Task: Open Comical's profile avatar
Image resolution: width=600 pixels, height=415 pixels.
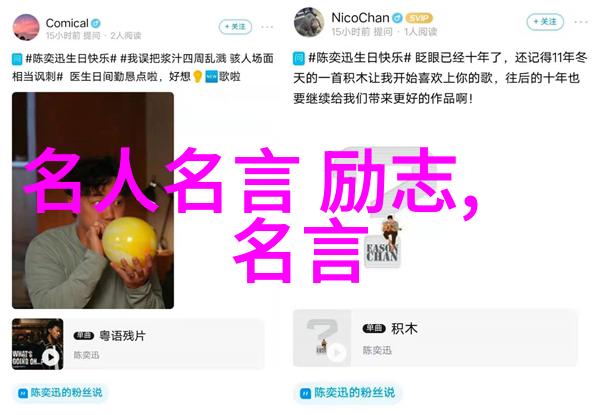Action: coord(26,27)
